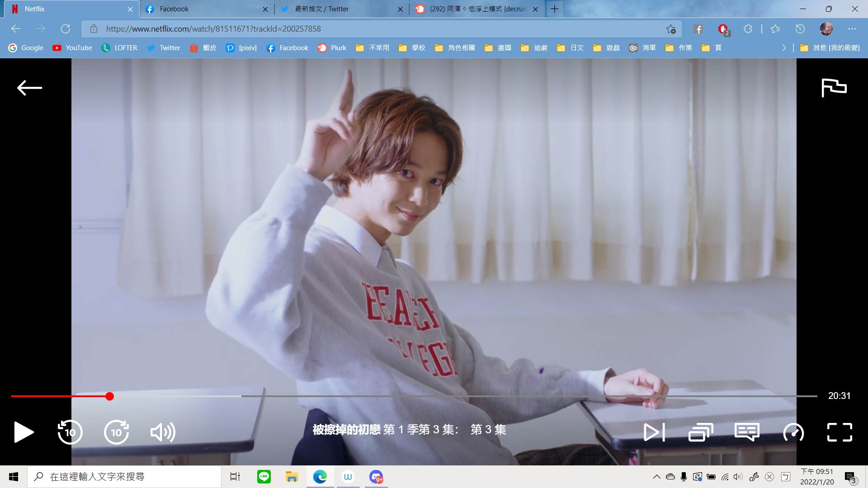Click the address bar URL
Screen dimensions: 868x488
pyautogui.click(x=213, y=29)
